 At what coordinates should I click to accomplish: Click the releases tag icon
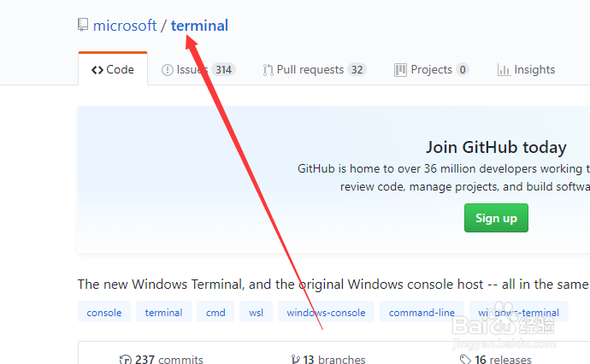click(465, 360)
